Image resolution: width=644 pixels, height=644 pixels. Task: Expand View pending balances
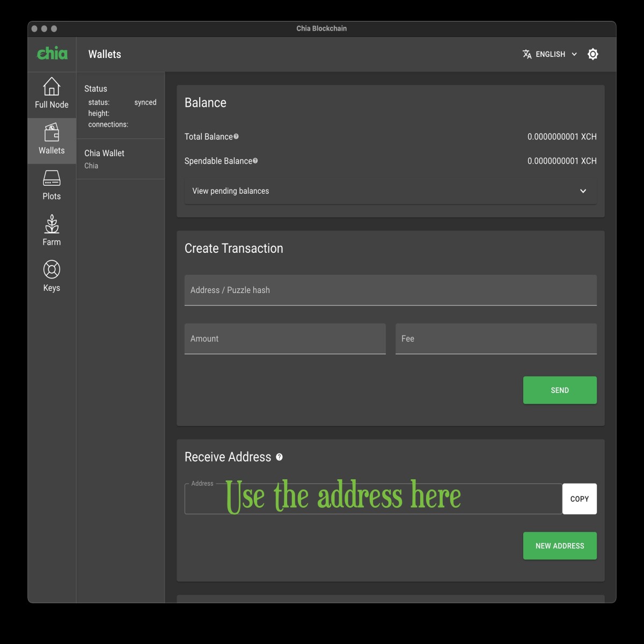[x=231, y=191]
